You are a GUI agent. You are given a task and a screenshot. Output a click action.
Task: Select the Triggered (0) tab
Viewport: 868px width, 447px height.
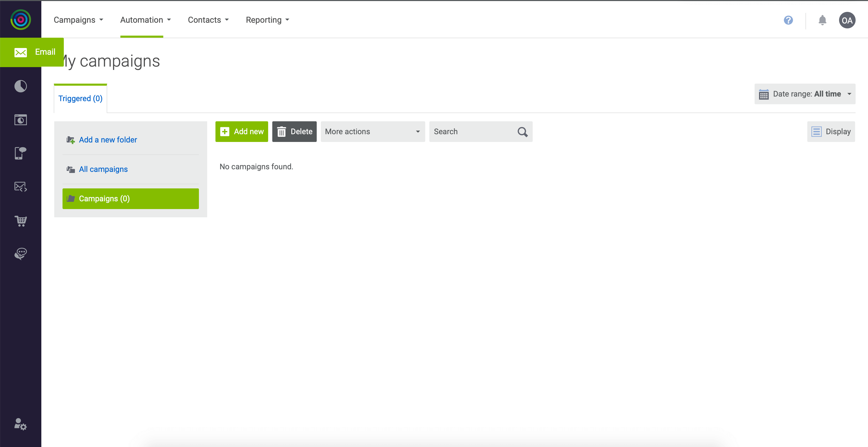pos(80,98)
